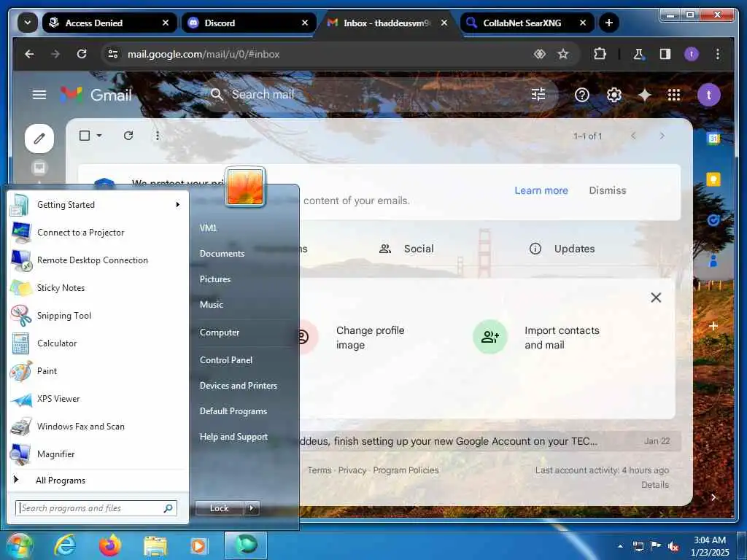Image resolution: width=747 pixels, height=560 pixels.
Task: Open Devices and Printers in Start menu
Action: pyautogui.click(x=239, y=386)
